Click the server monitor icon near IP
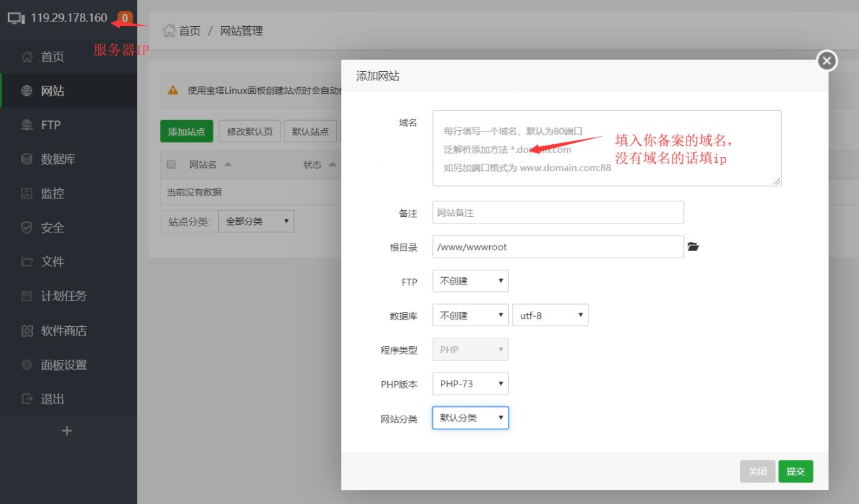859x504 pixels. (16, 18)
